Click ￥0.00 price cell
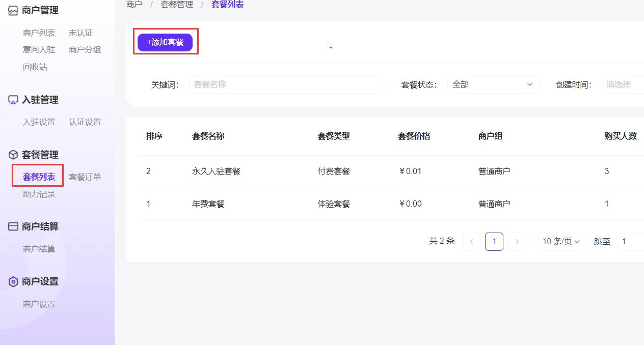The image size is (644, 345). click(x=410, y=204)
